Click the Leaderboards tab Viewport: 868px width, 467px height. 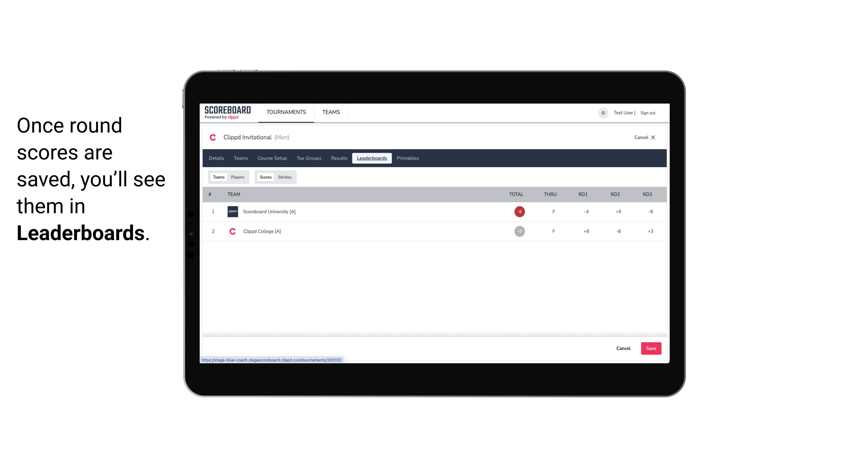[372, 158]
